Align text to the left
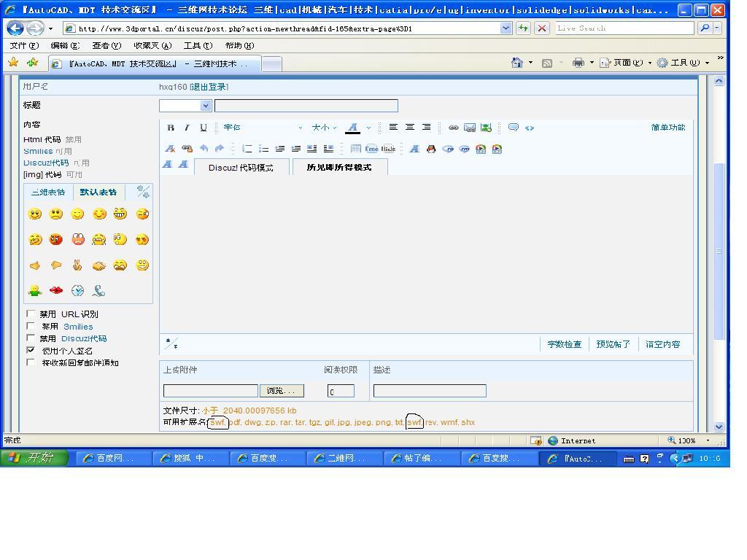Viewport: 747px width, 560px height. click(x=393, y=127)
